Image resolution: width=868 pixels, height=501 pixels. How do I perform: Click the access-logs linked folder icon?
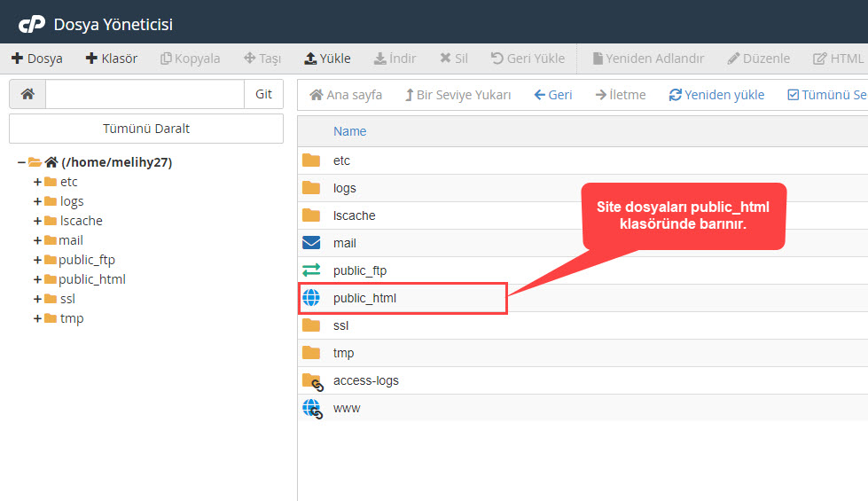coord(312,380)
